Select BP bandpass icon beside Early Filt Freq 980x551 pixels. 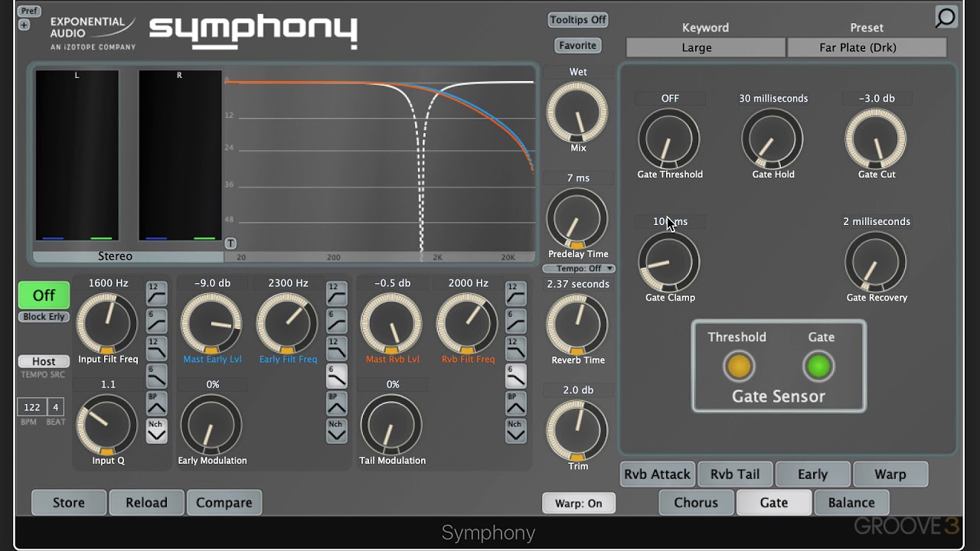pyautogui.click(x=336, y=403)
